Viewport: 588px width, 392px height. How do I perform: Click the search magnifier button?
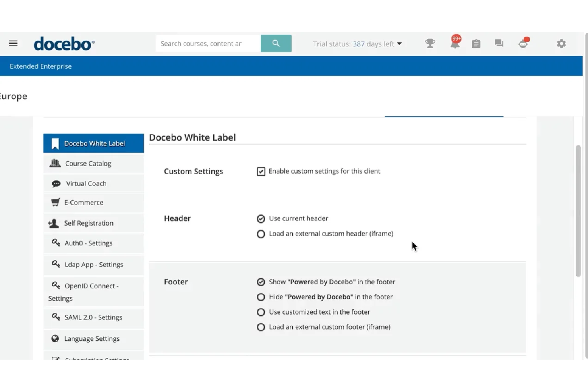coord(276,43)
